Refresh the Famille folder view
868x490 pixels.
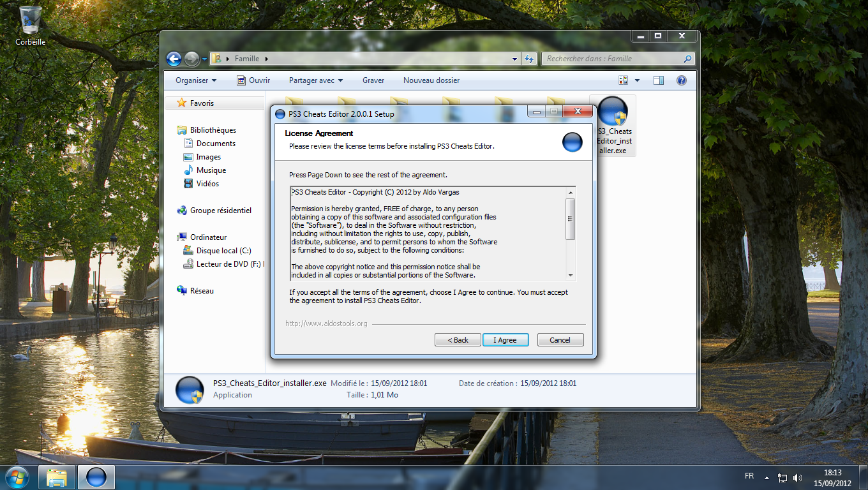[528, 59]
